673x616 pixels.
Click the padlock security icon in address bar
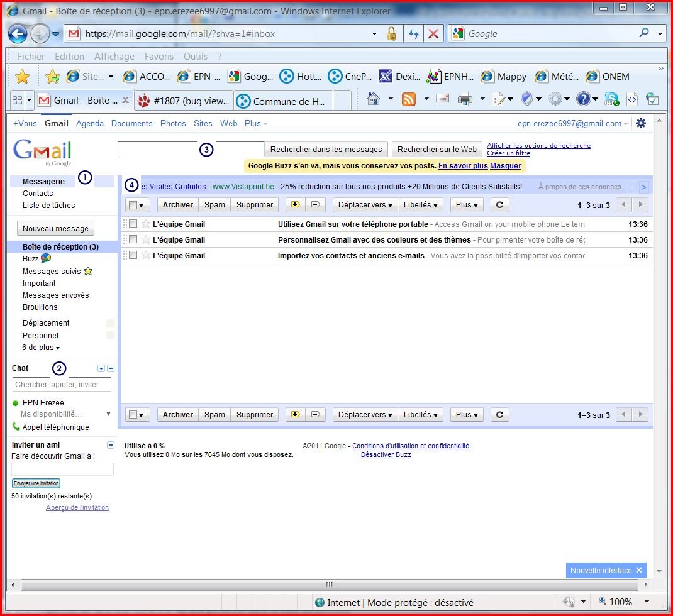coord(391,33)
